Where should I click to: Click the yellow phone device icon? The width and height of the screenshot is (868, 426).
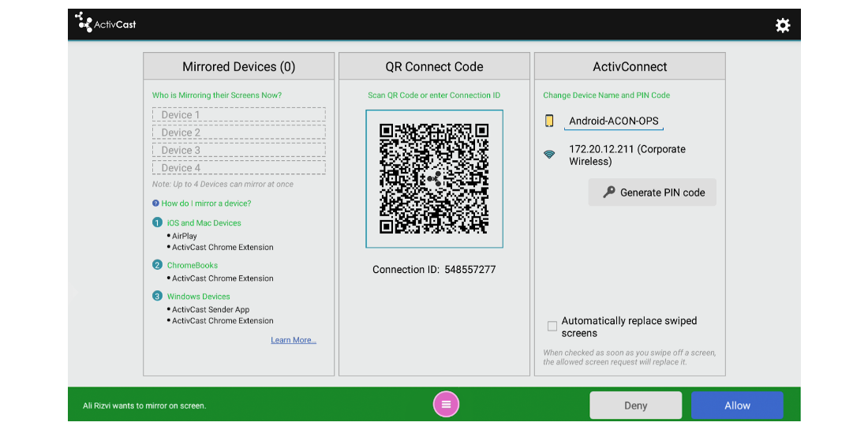[x=549, y=121]
